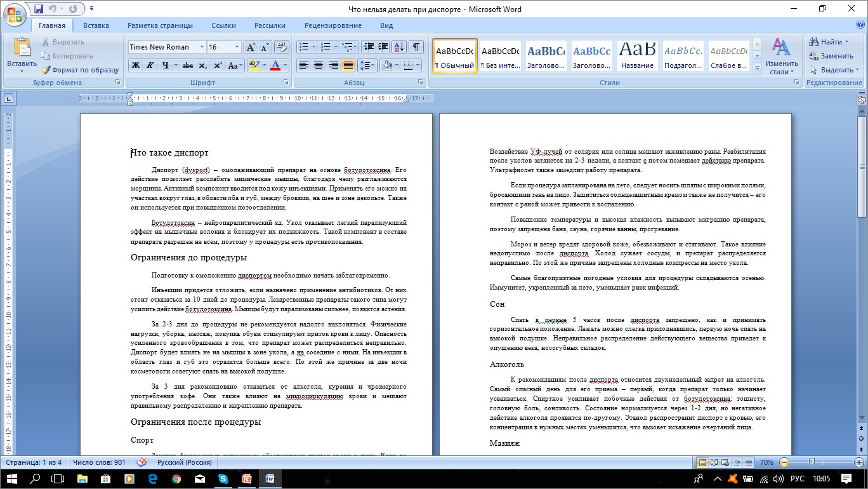
Task: Clear formatting with the eraser icon
Action: [x=282, y=47]
